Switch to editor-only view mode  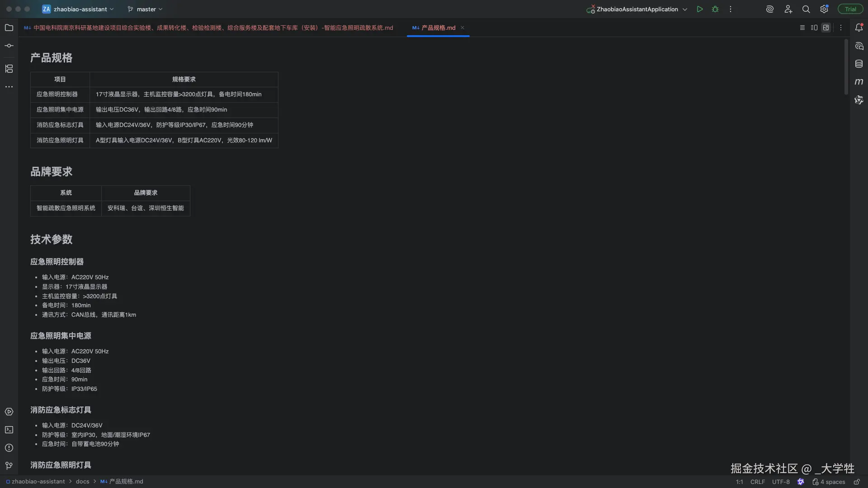[x=802, y=28]
